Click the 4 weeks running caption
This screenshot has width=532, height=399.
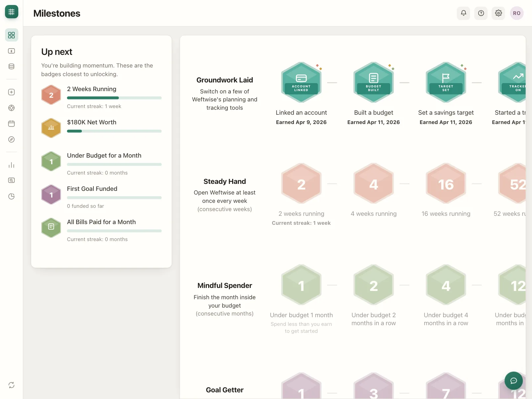click(x=374, y=214)
